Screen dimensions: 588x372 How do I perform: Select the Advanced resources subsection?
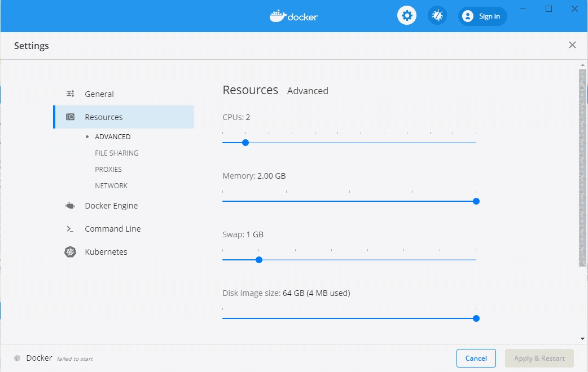tap(112, 136)
